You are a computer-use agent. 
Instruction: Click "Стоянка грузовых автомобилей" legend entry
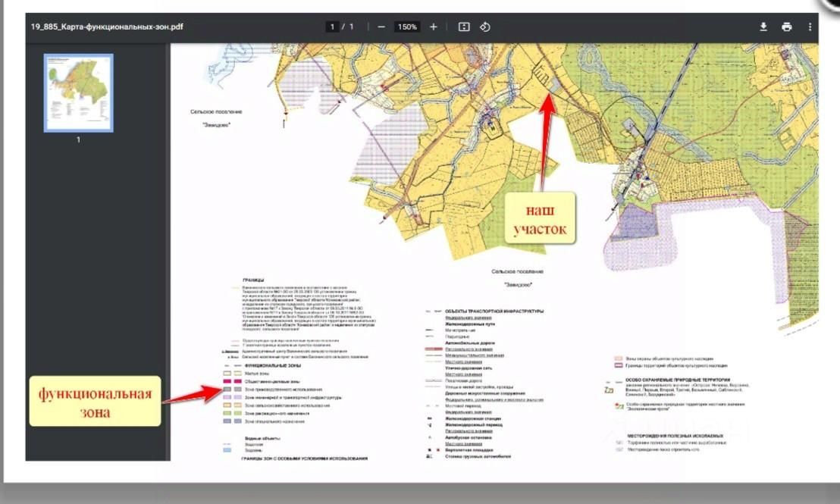[x=478, y=457]
